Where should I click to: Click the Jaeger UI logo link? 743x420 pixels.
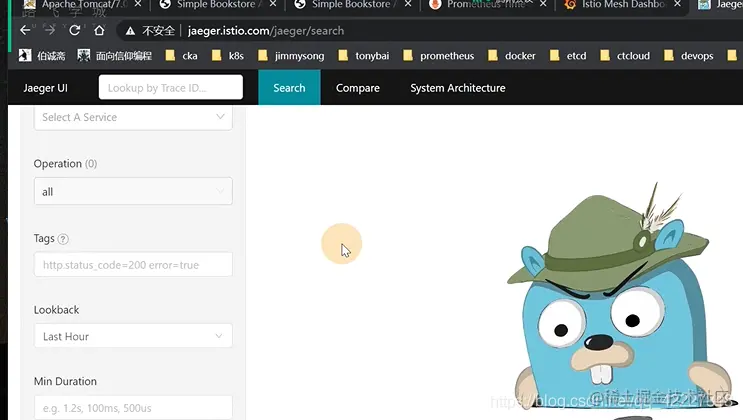(x=45, y=88)
